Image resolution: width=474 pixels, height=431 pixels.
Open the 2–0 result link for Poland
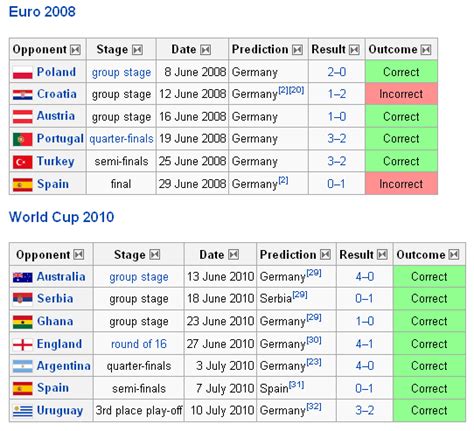point(337,72)
